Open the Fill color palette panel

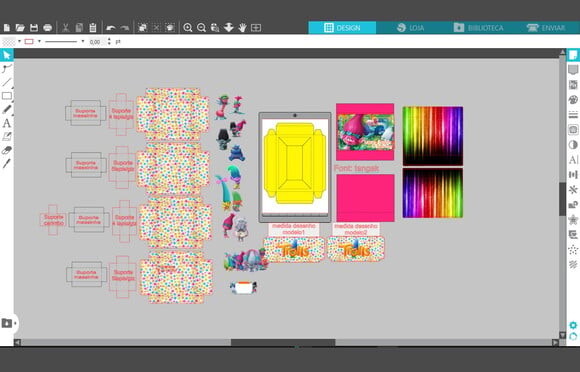pos(573,100)
